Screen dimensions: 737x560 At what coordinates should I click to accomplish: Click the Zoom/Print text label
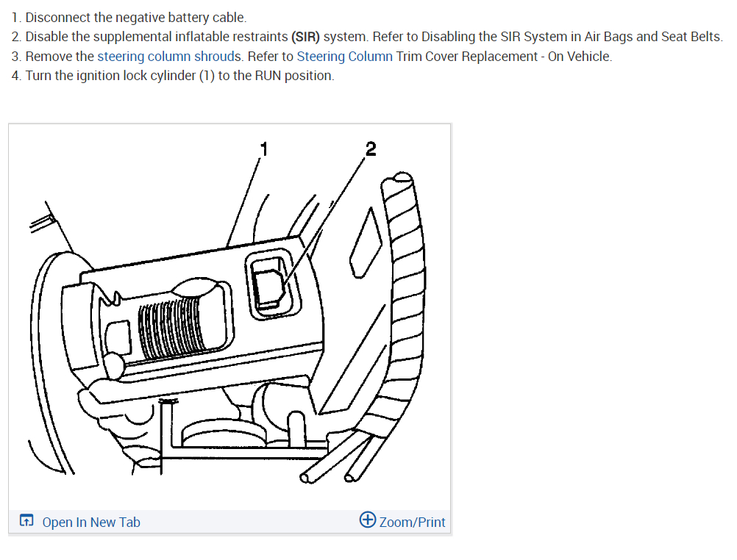pos(412,523)
